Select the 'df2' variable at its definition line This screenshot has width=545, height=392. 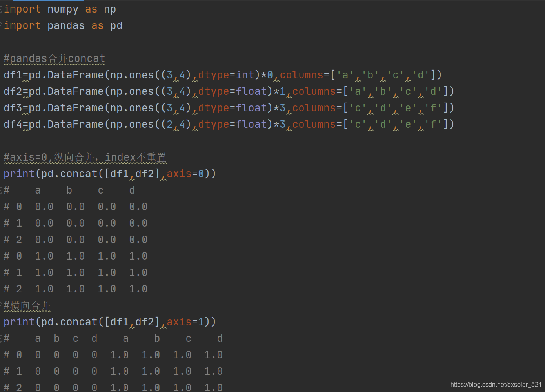tap(13, 91)
